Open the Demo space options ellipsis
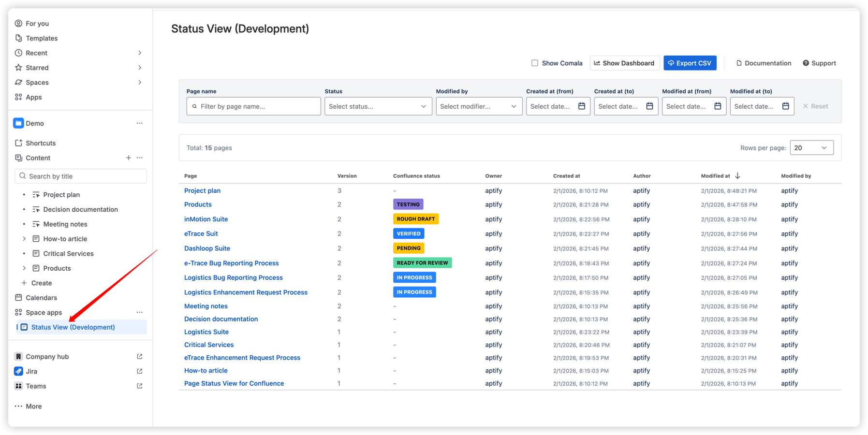The width and height of the screenshot is (868, 435). pos(139,123)
